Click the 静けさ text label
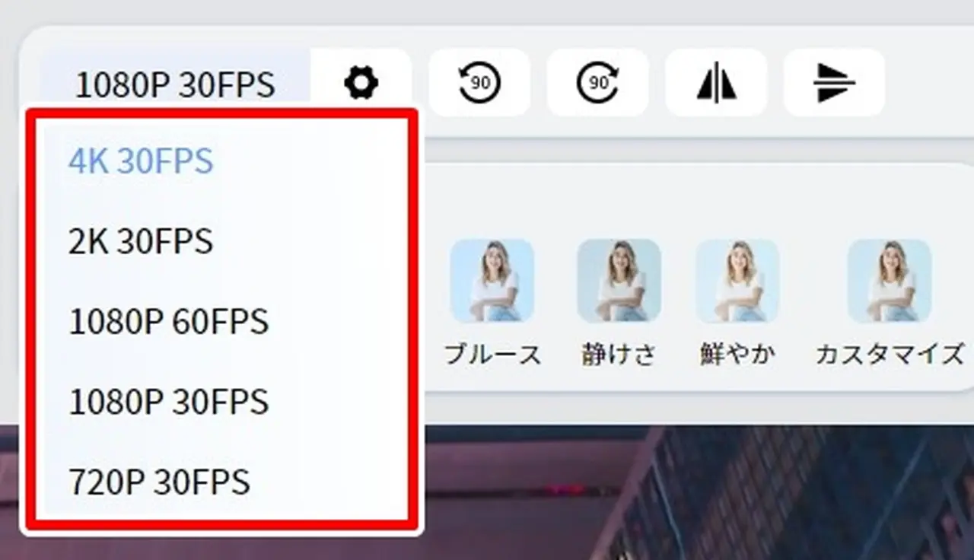The width and height of the screenshot is (974, 560). (619, 355)
